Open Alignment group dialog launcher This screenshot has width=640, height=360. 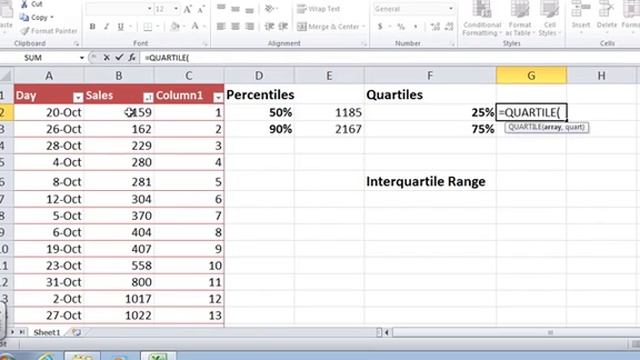click(x=364, y=44)
